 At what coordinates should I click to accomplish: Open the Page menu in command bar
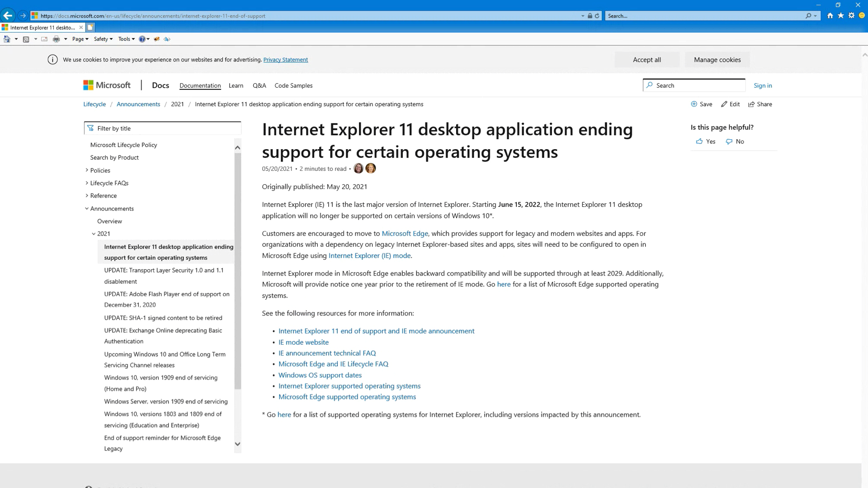(x=80, y=39)
